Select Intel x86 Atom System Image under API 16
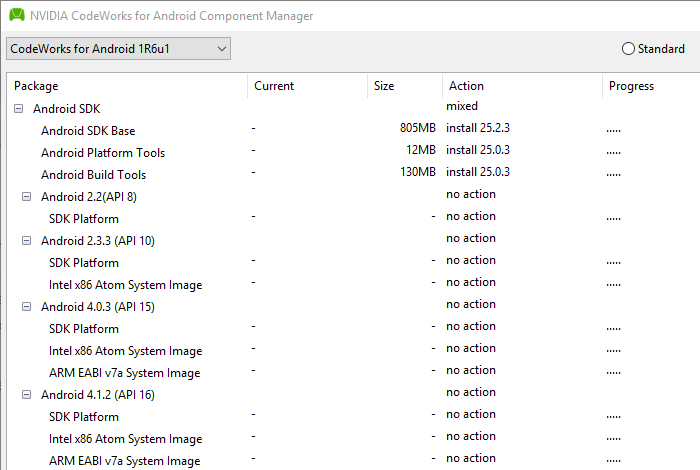The width and height of the screenshot is (700, 470). pyautogui.click(x=125, y=439)
